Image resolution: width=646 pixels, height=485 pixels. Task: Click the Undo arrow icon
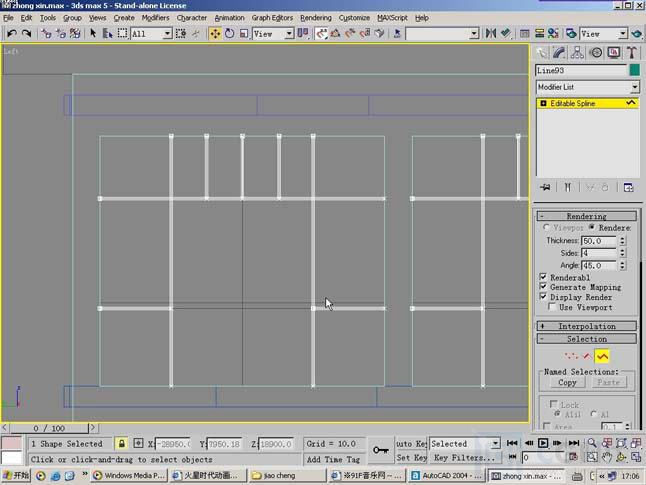[12, 33]
